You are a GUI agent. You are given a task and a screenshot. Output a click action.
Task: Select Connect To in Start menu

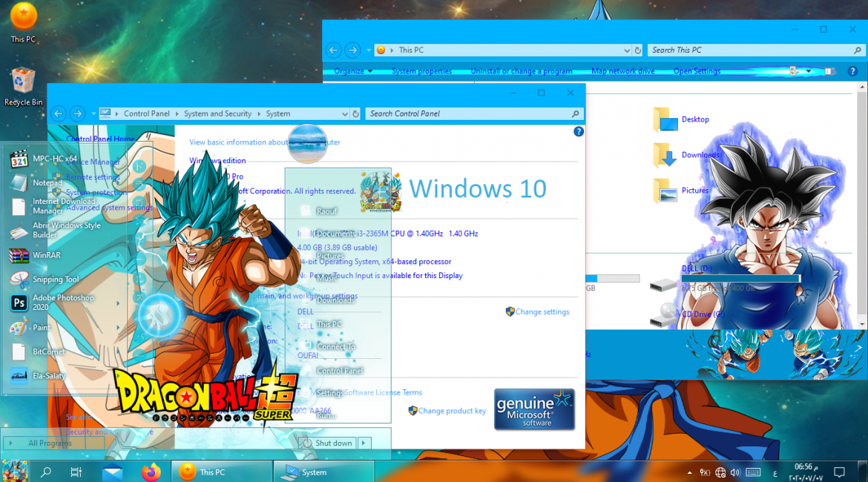click(x=335, y=346)
